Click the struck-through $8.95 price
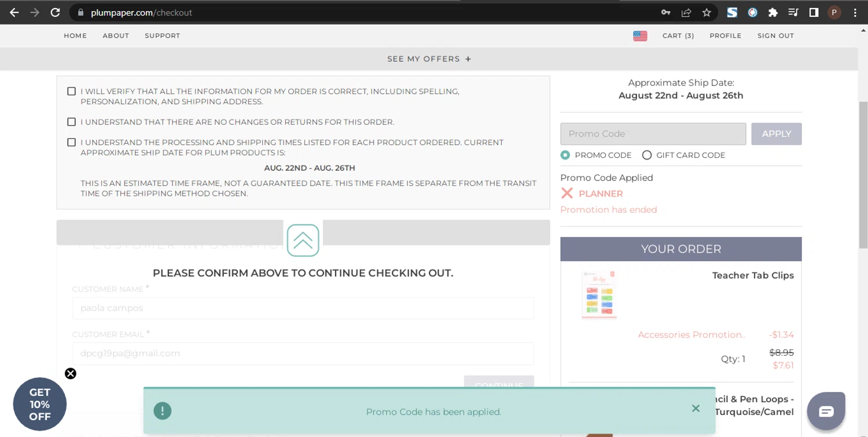Viewport: 868px width, 437px height. (781, 353)
